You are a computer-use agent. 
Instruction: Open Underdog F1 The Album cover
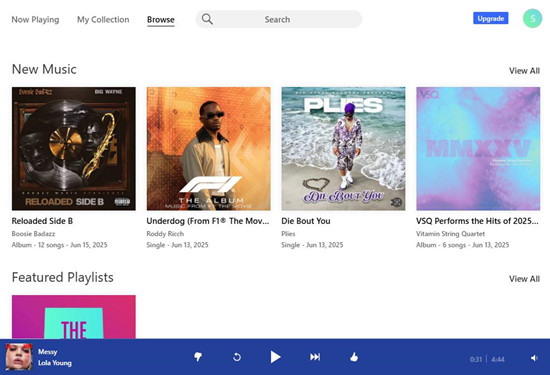point(208,149)
